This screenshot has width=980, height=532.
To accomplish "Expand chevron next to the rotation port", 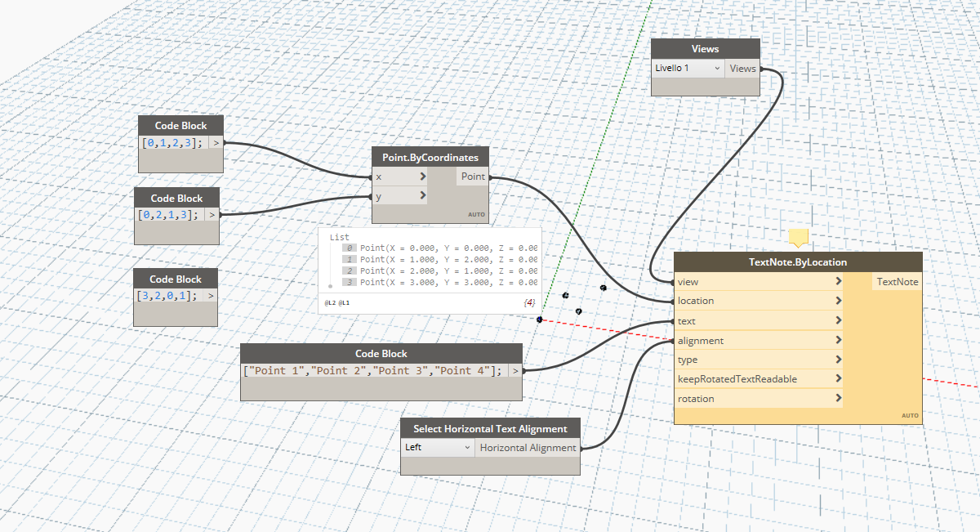I will click(838, 399).
